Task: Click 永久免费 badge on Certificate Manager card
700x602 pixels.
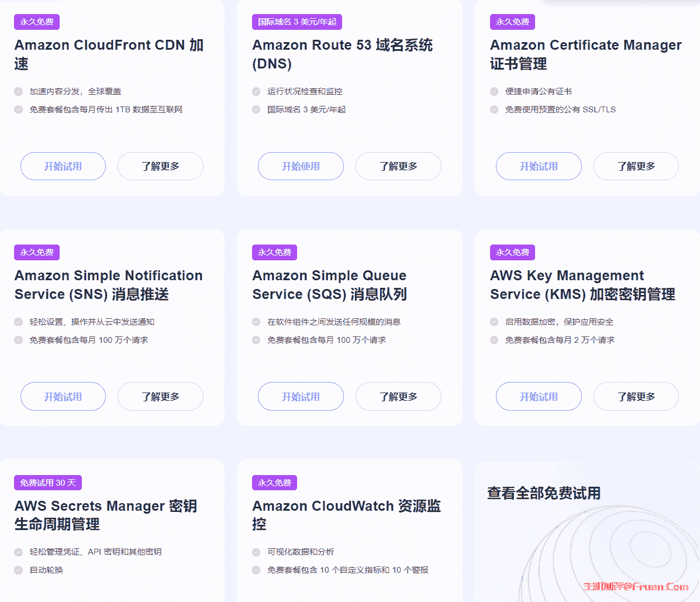Action: click(512, 22)
